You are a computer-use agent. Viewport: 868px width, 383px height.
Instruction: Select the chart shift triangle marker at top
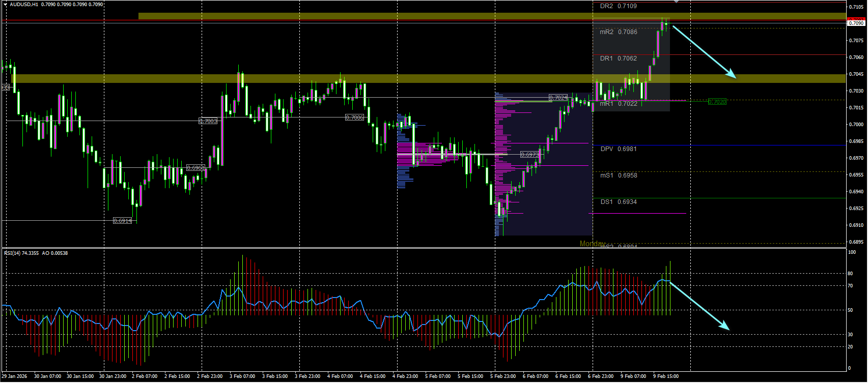coord(676,2)
